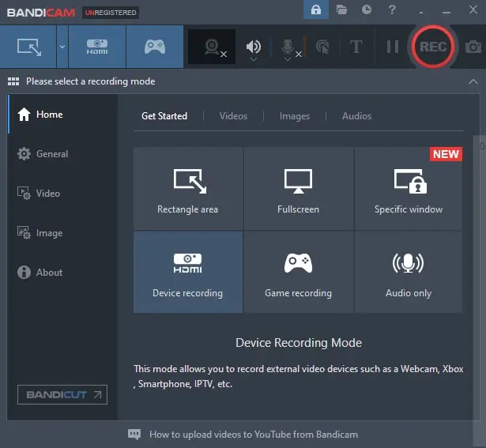This screenshot has height=448, width=486.
Task: Choose Rectangle area recording tile
Action: (x=188, y=189)
